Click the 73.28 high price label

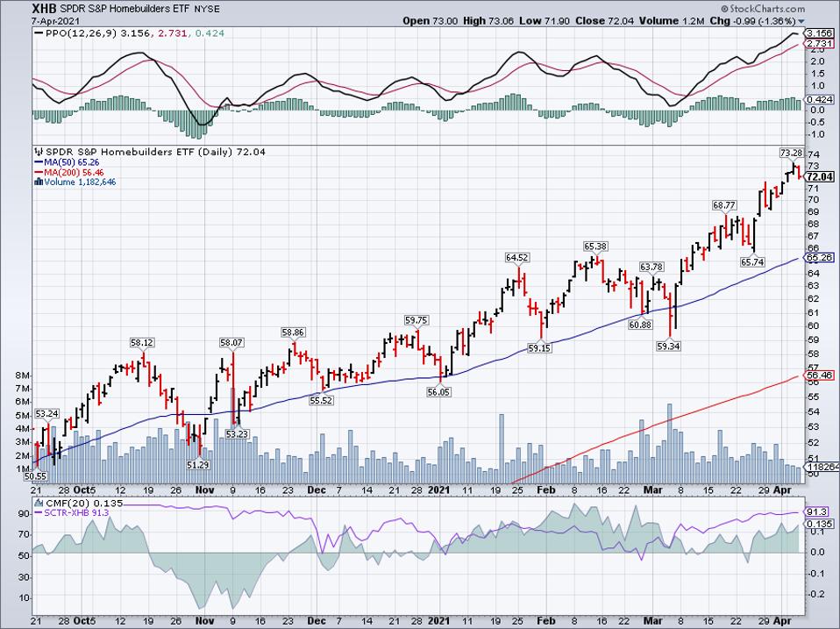pos(791,154)
